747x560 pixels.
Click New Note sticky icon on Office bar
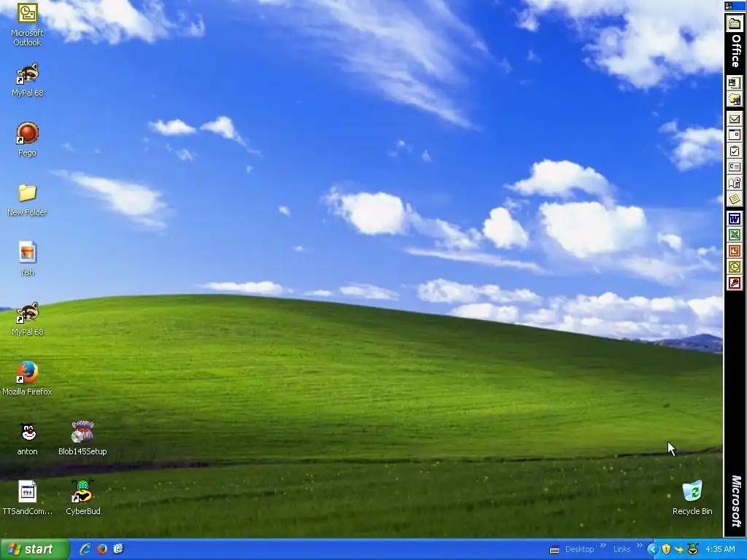pyautogui.click(x=735, y=199)
